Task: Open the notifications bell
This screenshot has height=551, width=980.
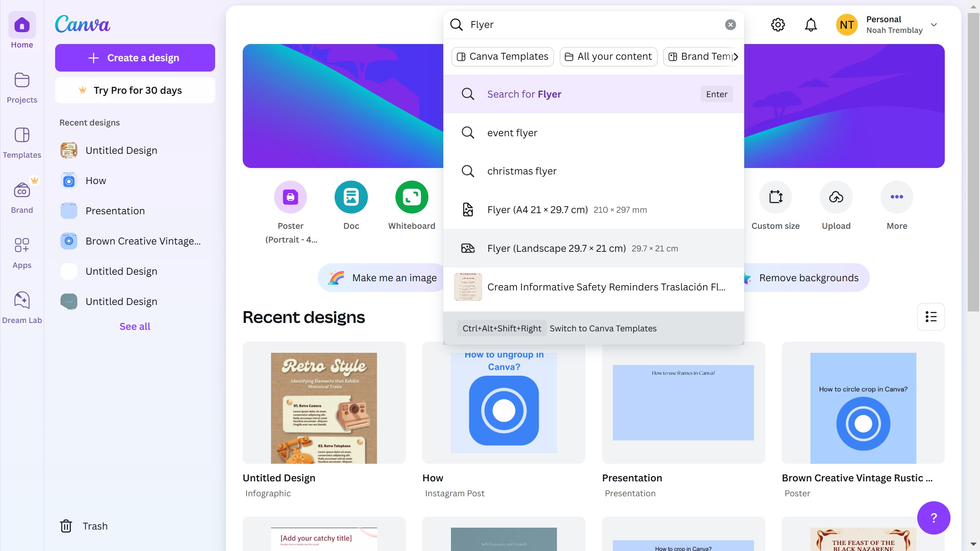Action: (x=810, y=25)
